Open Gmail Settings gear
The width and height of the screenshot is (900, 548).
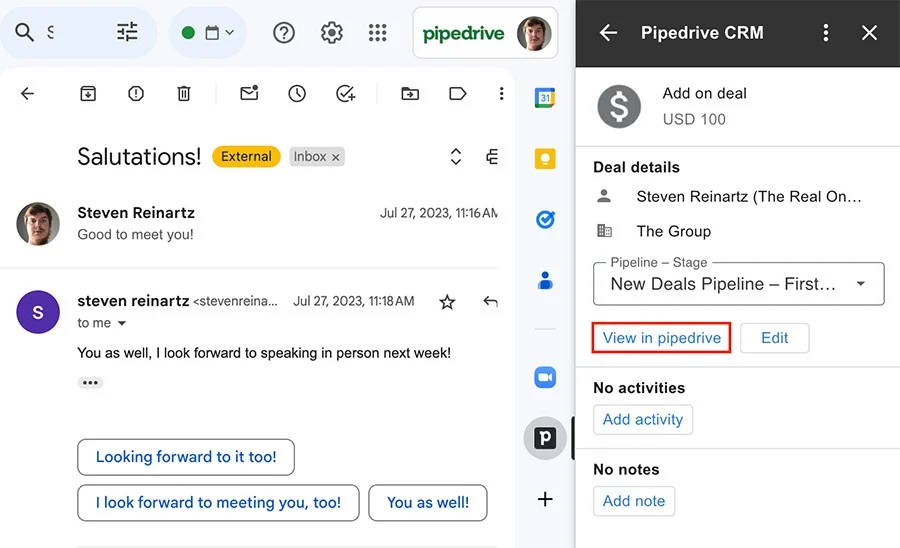(332, 33)
